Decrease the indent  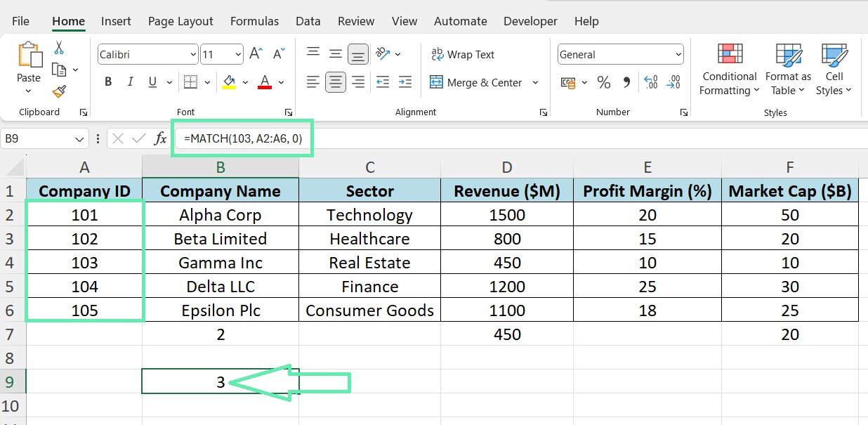pos(383,82)
